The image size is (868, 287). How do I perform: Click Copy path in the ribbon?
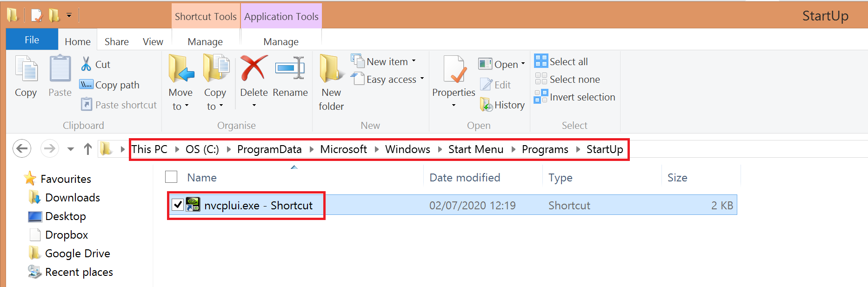(x=110, y=85)
